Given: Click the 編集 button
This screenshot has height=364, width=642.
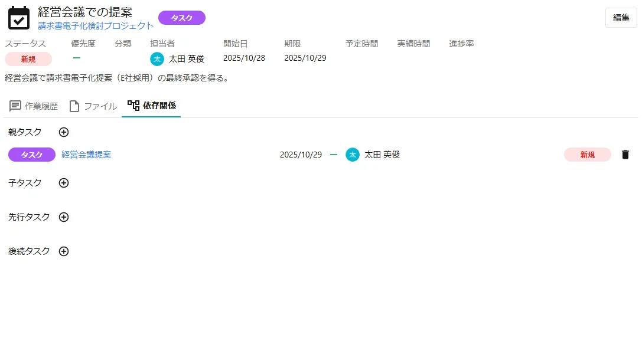Looking at the screenshot, I should (621, 18).
